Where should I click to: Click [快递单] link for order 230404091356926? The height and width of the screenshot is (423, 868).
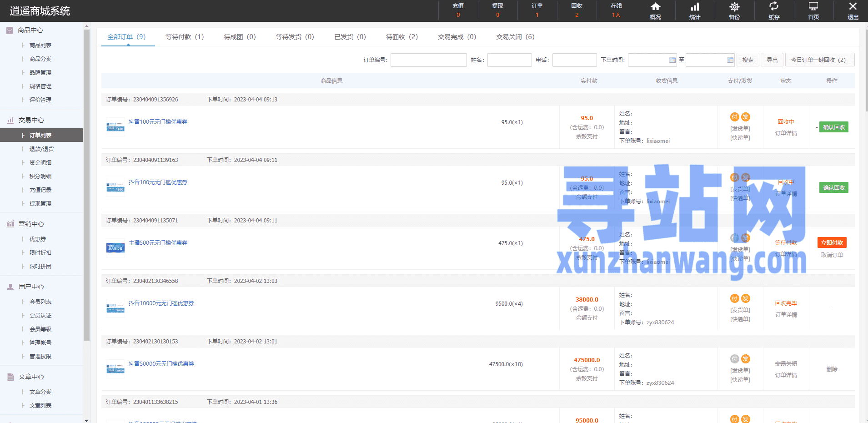coord(740,138)
